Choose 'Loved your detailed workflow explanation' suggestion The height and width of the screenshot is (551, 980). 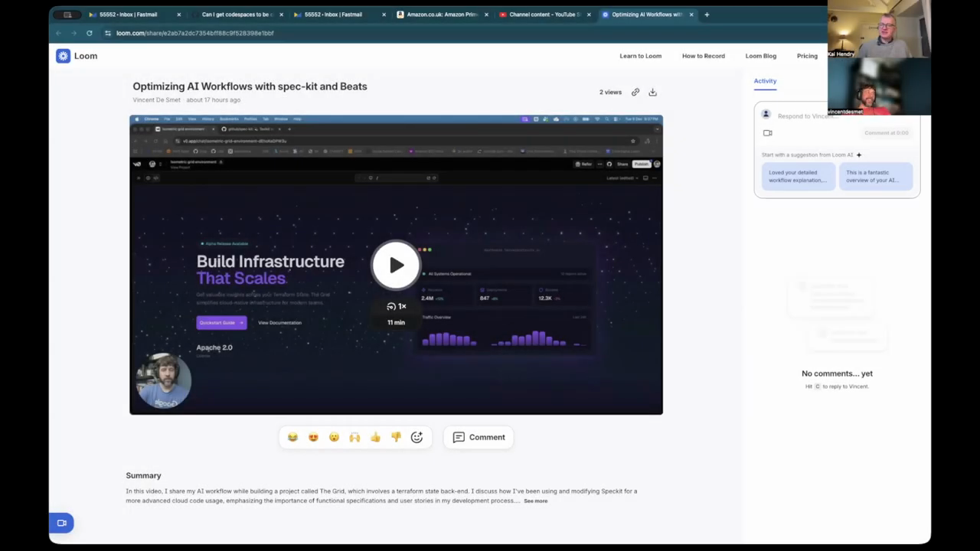pos(797,177)
